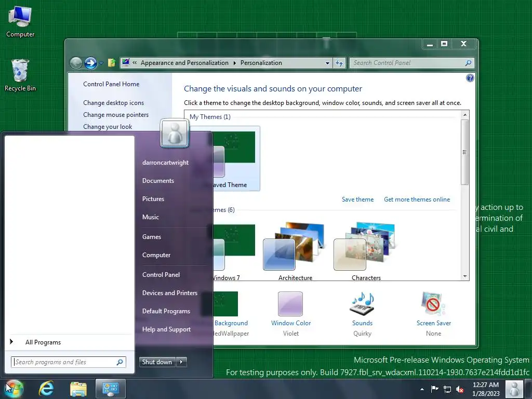The width and height of the screenshot is (532, 399).
Task: Open the recent pages dropdown arrow
Action: [101, 63]
